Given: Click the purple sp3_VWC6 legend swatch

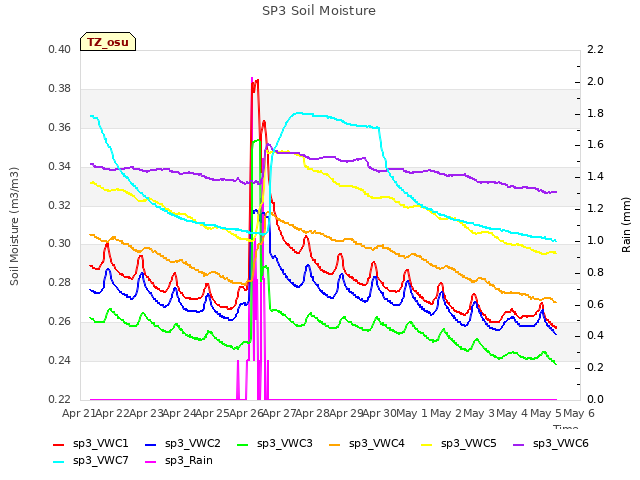Looking at the screenshot, I should pyautogui.click(x=519, y=444).
